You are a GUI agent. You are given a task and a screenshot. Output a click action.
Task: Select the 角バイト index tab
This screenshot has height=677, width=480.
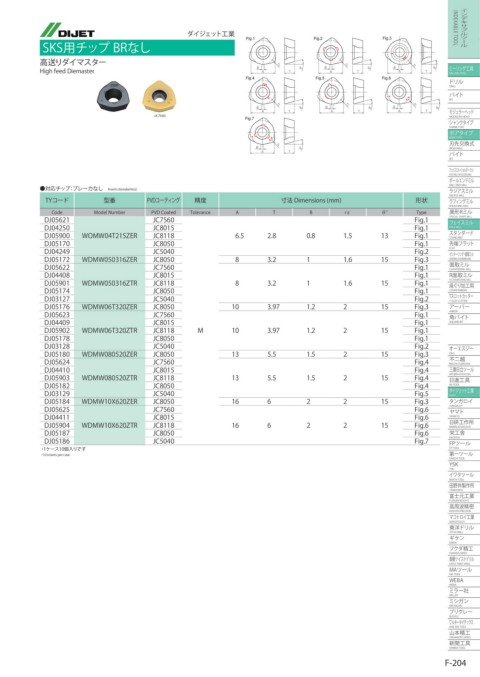[x=464, y=318]
